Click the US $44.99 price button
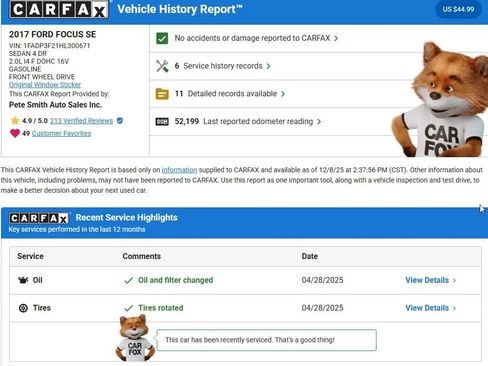 pyautogui.click(x=458, y=9)
